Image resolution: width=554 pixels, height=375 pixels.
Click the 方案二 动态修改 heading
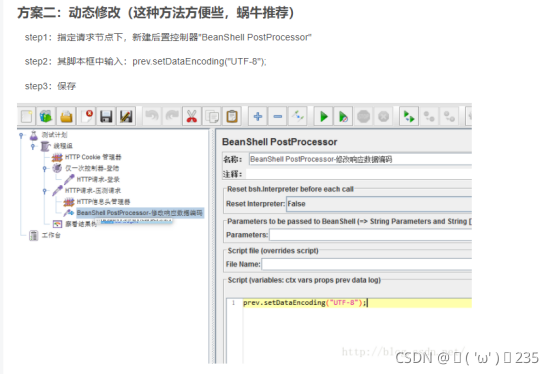tap(156, 12)
